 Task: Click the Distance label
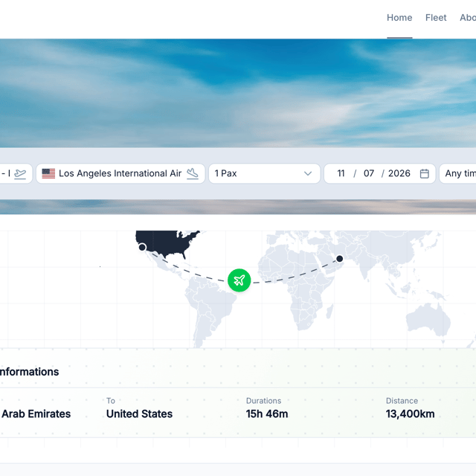(402, 401)
